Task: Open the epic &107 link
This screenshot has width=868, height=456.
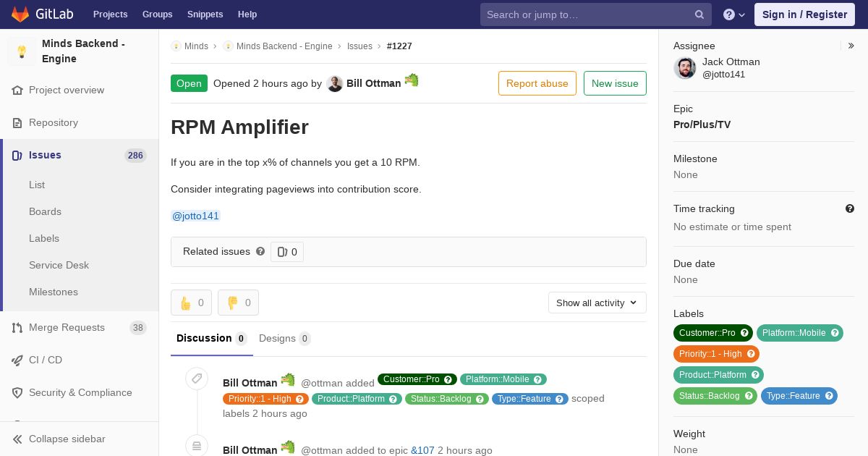Action: 422,450
